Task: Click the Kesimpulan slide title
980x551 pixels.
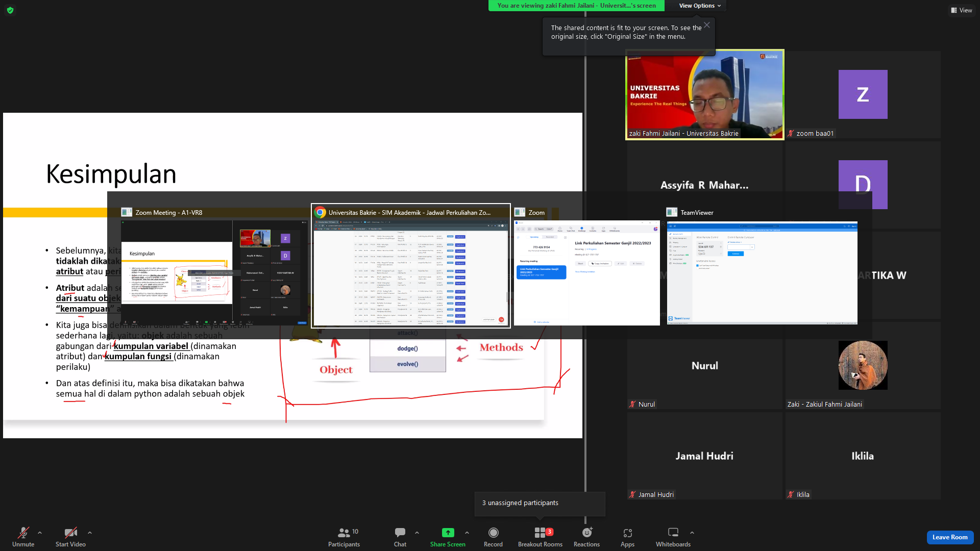Action: (x=111, y=174)
